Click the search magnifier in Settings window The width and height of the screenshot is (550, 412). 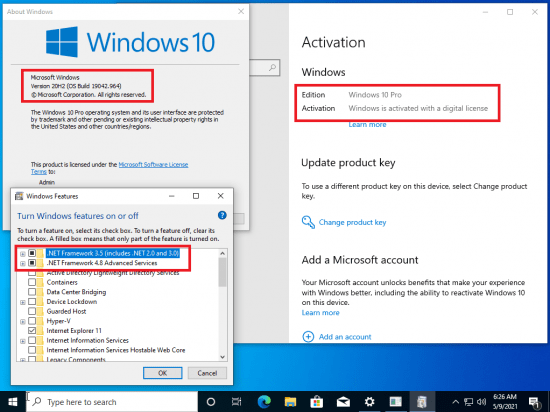coord(273,67)
